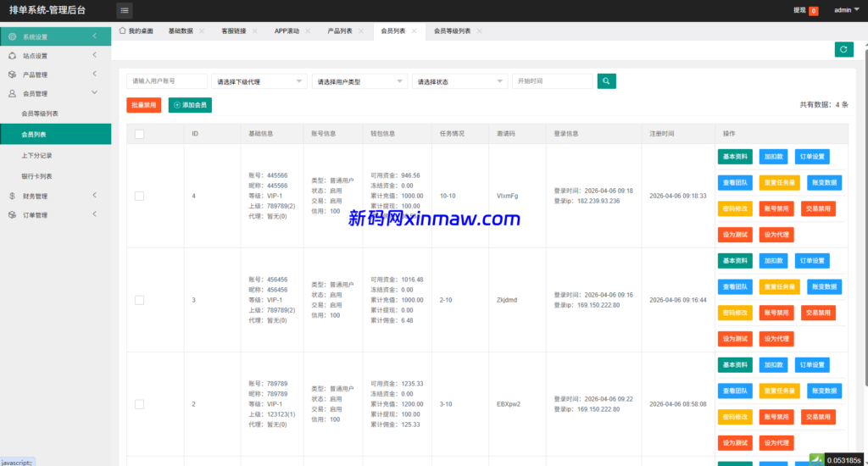Expand the 产品管理 sidebar menu

(55, 75)
